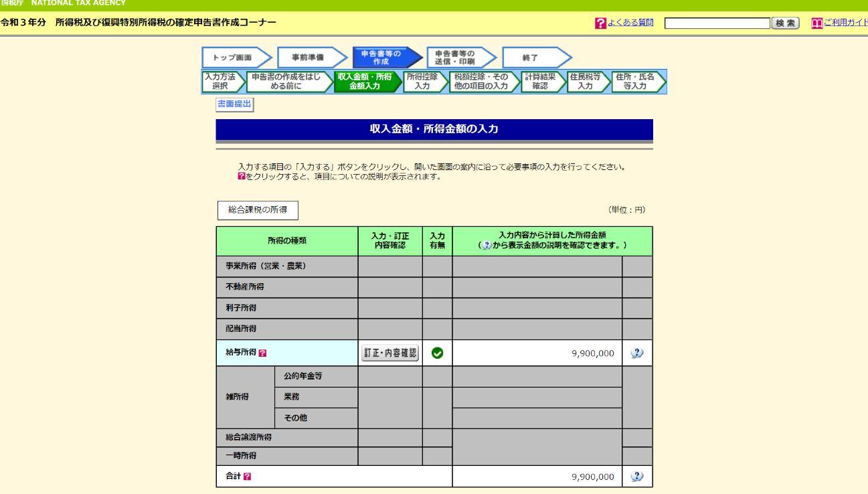Select the 所得控除入力 step
Screen dimensions: 868x494
point(422,82)
